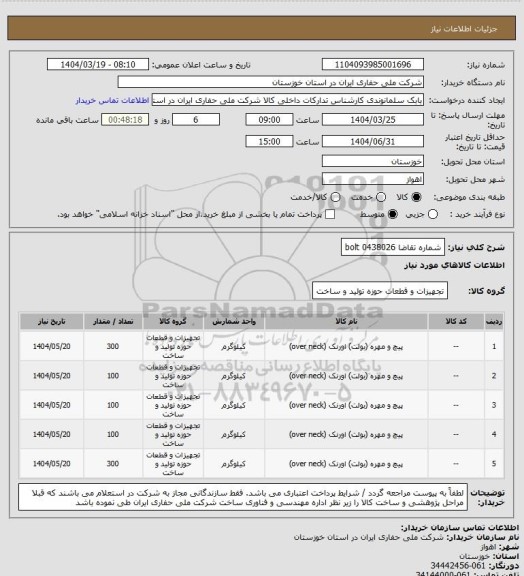Click the goods group cell in row 2
The image size is (524, 576).
(173, 376)
